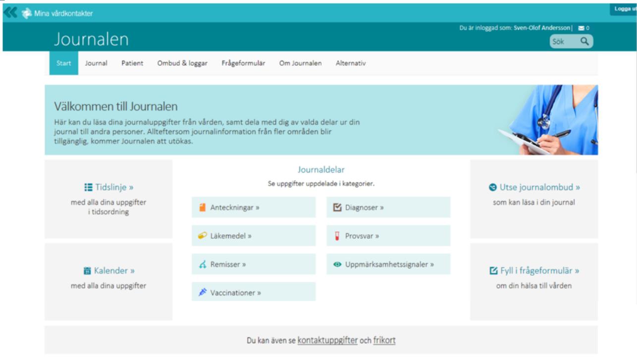Viewport: 637px width, 364px height.
Task: Open the Anteckningar » button
Action: coord(254,208)
